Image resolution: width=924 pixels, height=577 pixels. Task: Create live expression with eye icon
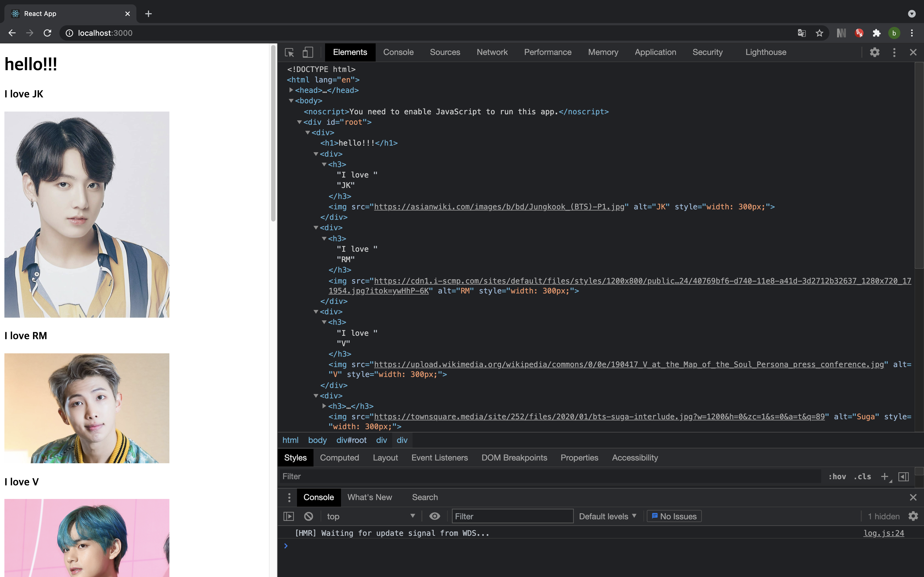(435, 516)
